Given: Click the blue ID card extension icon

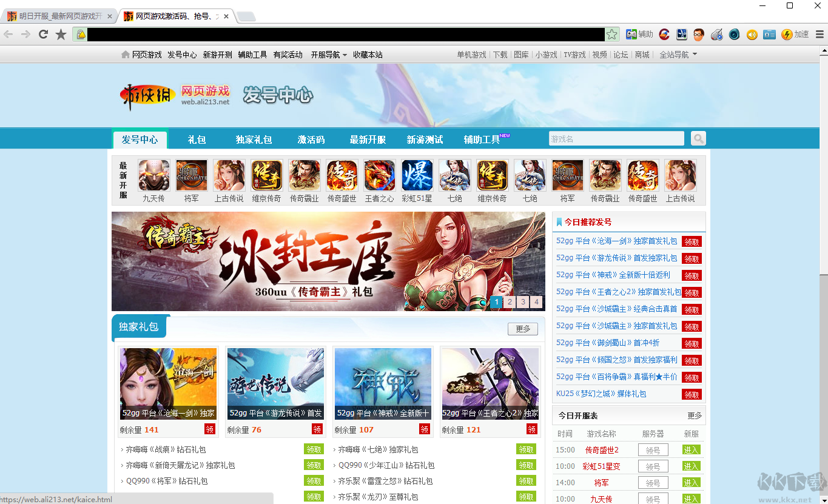Looking at the screenshot, I should click(x=770, y=35).
